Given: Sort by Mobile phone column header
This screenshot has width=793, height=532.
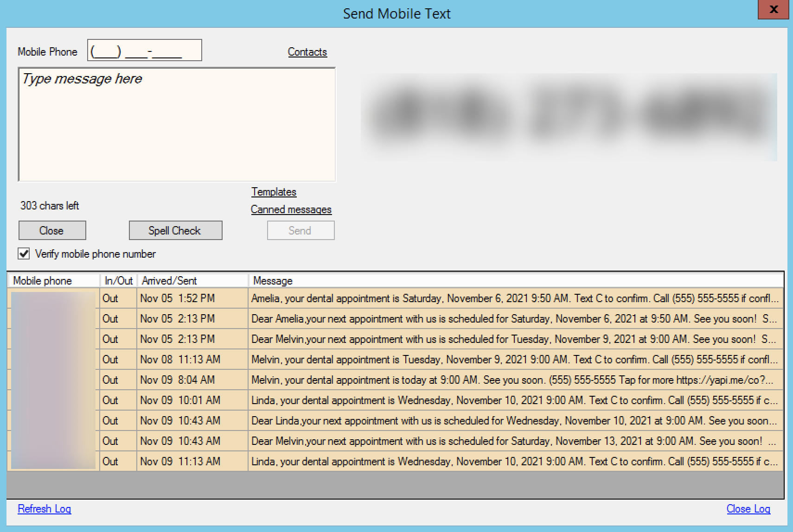Looking at the screenshot, I should [x=53, y=281].
